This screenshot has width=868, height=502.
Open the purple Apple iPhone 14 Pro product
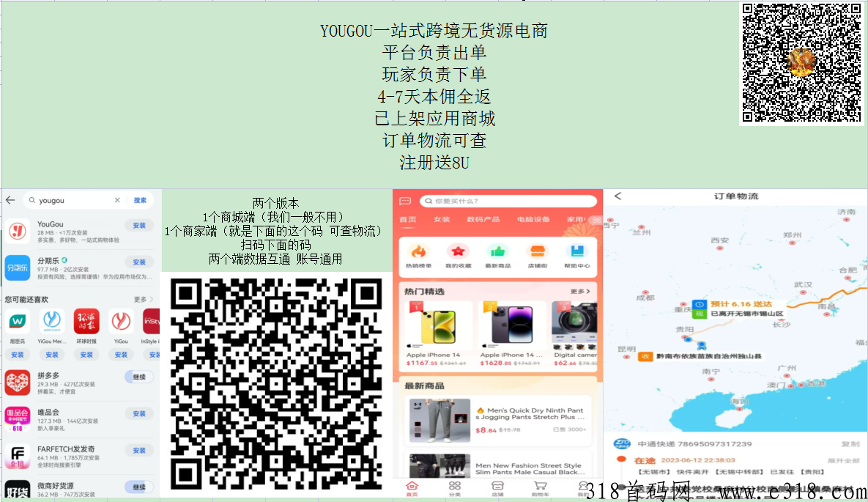click(512, 333)
